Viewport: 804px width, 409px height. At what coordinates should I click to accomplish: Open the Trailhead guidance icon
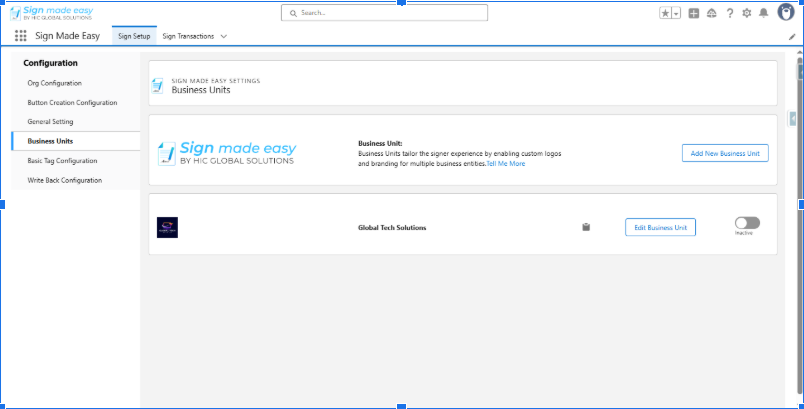tap(712, 14)
